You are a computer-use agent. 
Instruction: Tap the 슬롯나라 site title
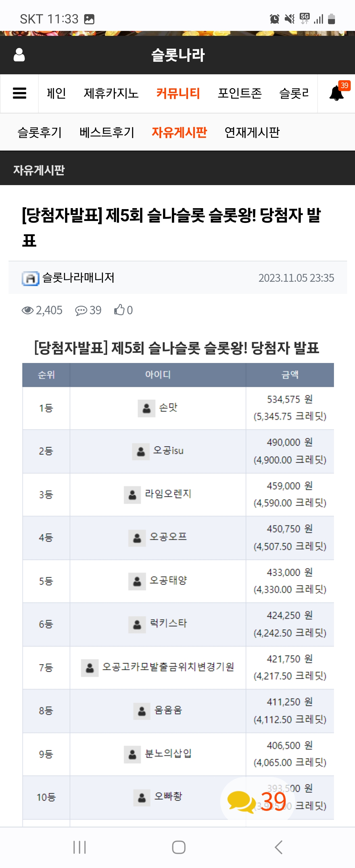[x=178, y=55]
